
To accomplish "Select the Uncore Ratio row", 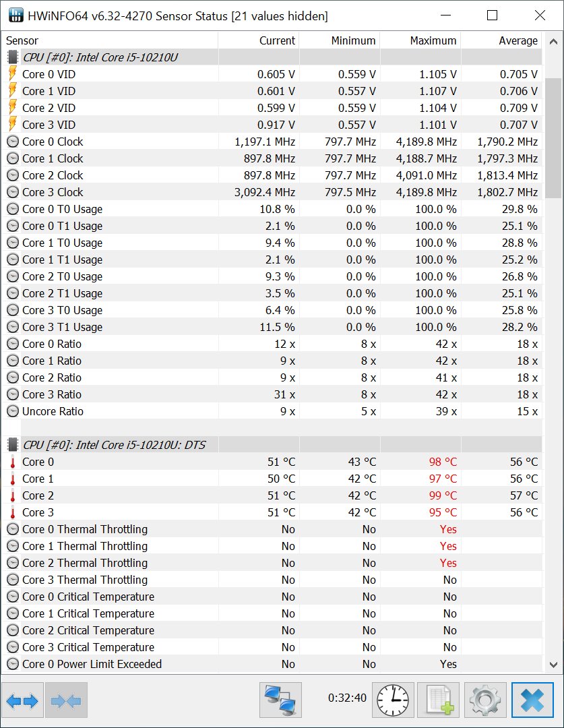I will click(x=272, y=411).
